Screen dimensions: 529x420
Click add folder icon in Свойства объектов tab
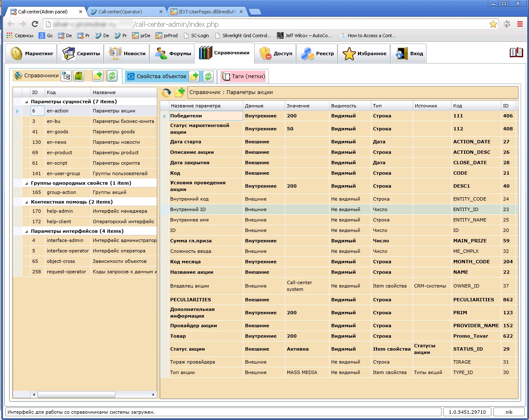194,76
